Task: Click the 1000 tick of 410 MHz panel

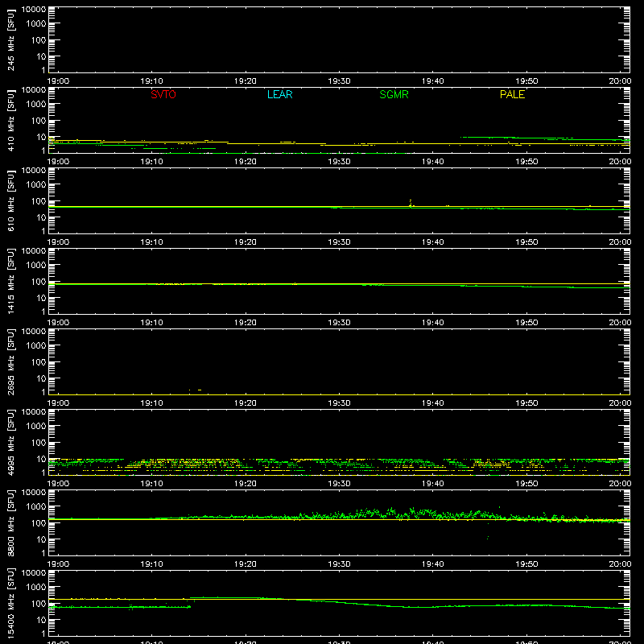Action: click(x=36, y=105)
